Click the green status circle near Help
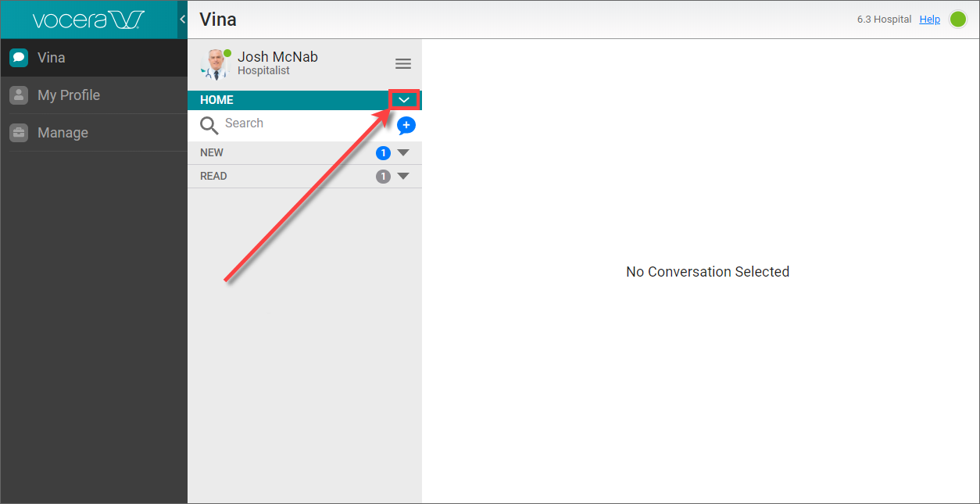Viewport: 980px width, 504px height. click(957, 20)
